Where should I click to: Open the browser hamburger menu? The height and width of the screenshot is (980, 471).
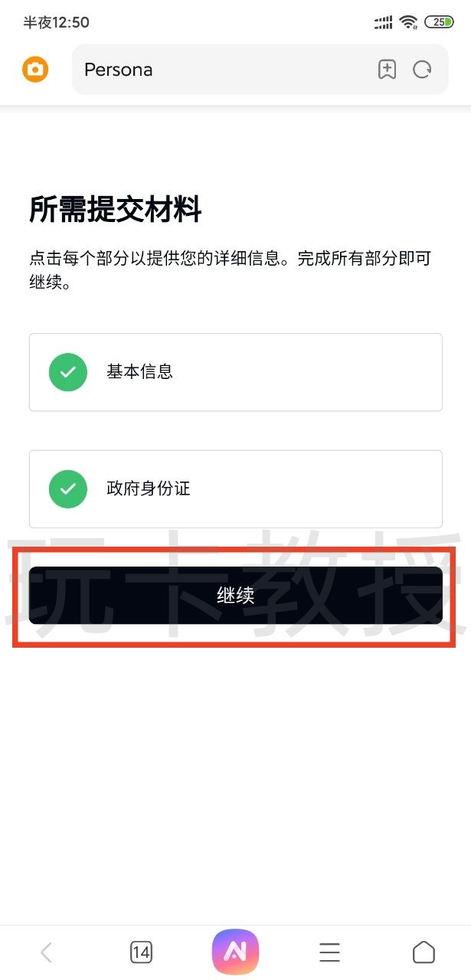329,952
